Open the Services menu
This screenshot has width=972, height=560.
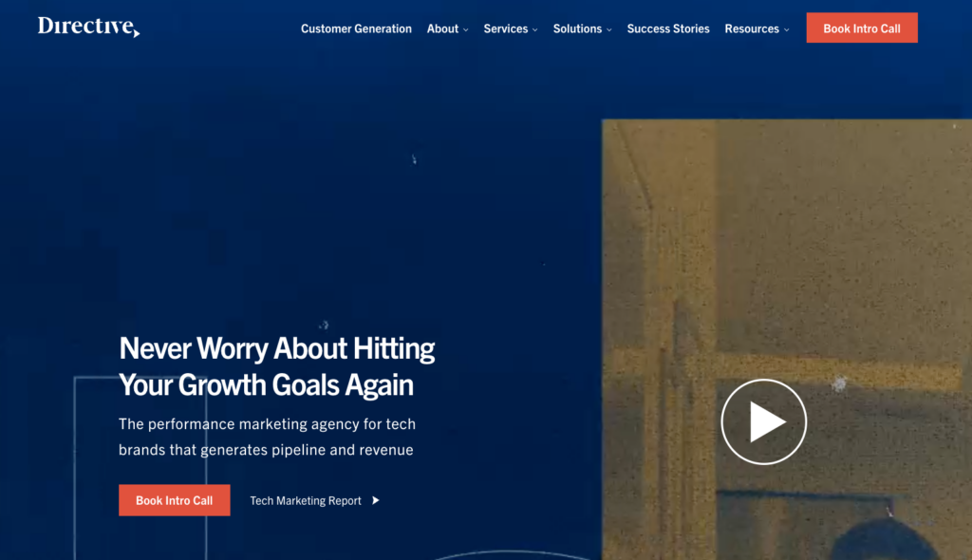pyautogui.click(x=506, y=28)
